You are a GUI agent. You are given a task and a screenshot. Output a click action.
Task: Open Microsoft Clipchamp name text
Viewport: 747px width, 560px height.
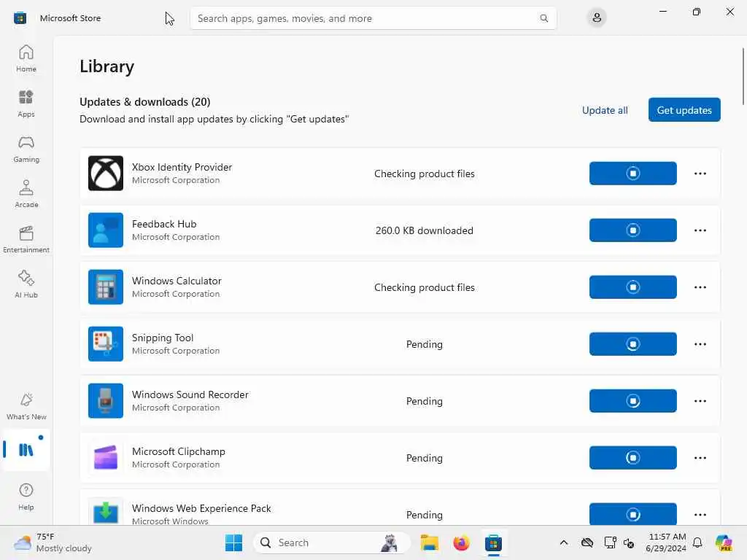click(x=178, y=451)
